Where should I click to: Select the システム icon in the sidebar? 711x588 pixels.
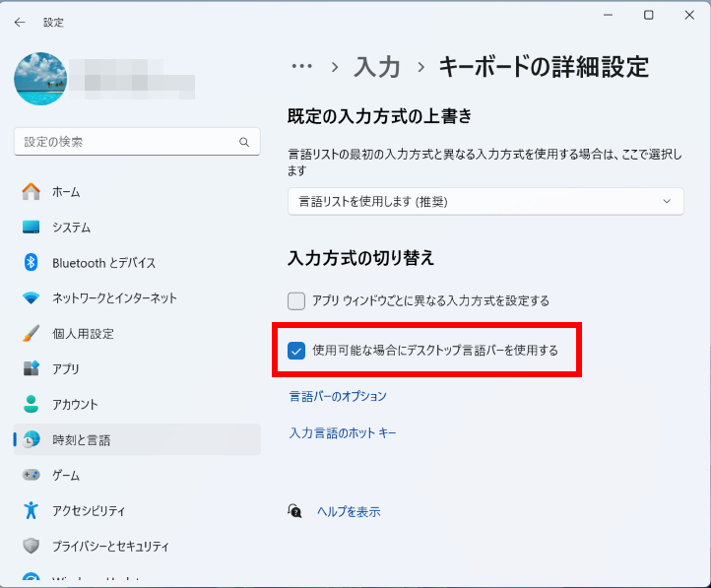(x=31, y=228)
